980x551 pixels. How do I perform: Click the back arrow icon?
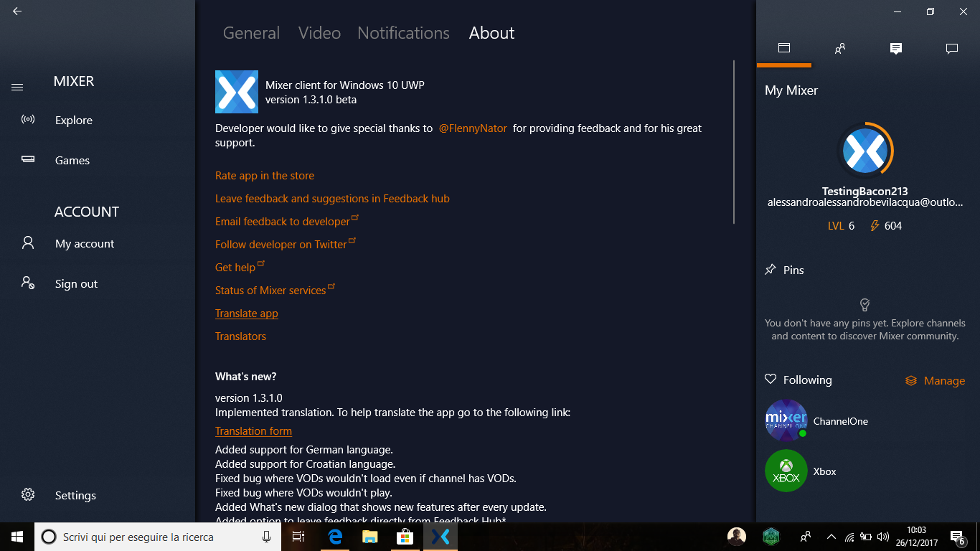point(17,11)
